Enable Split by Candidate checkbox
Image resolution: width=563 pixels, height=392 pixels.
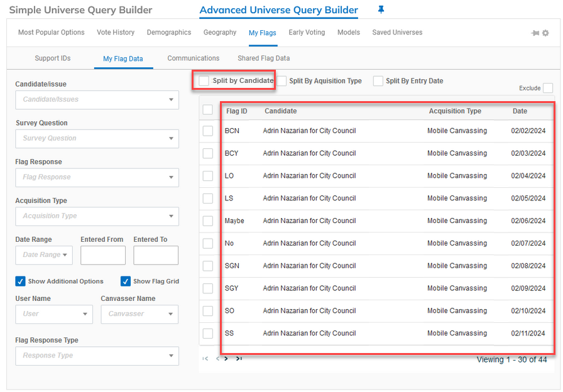204,81
